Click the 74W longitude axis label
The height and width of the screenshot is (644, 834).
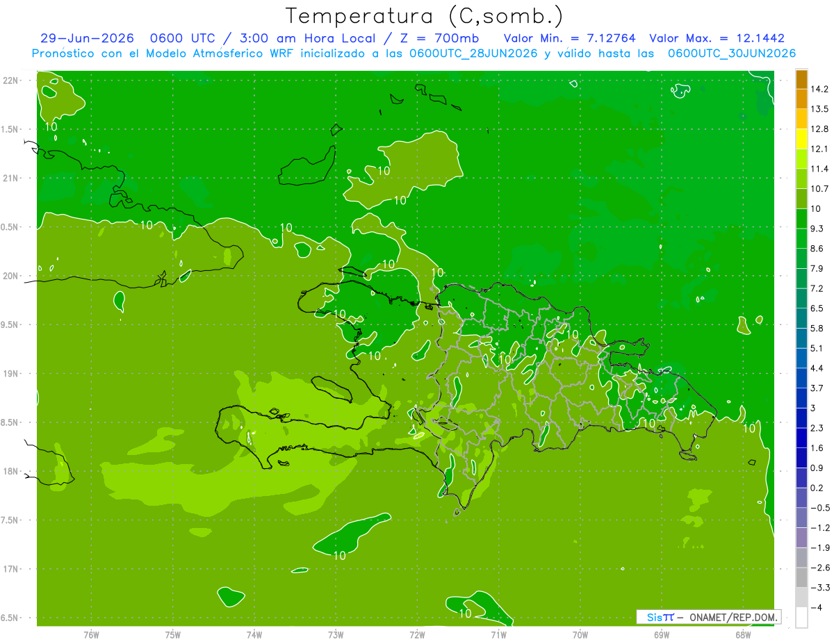point(254,634)
